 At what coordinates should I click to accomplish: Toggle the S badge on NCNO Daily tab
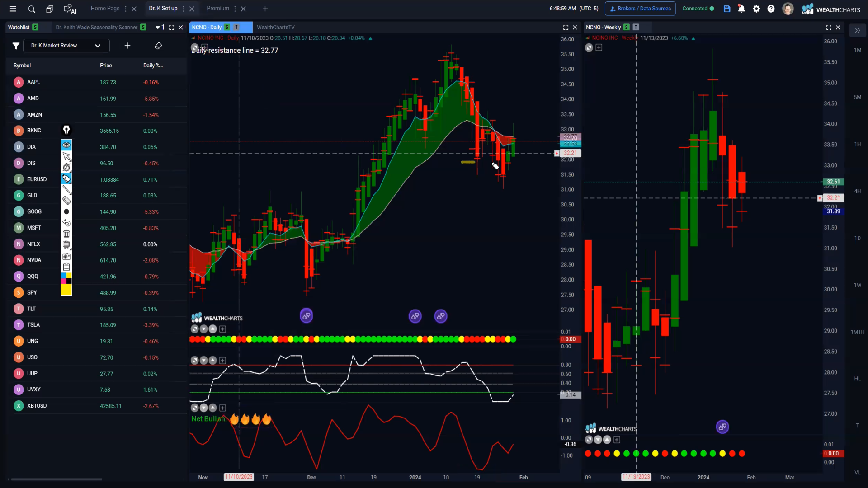(227, 27)
